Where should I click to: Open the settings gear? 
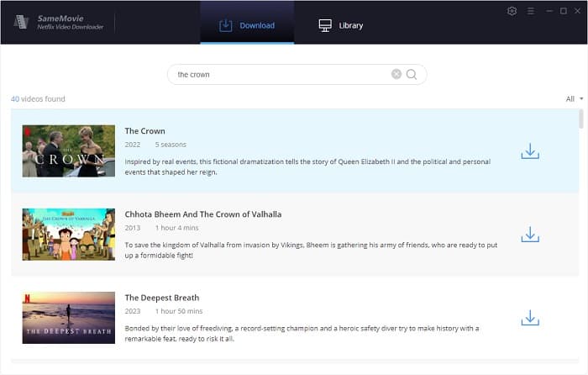point(512,11)
